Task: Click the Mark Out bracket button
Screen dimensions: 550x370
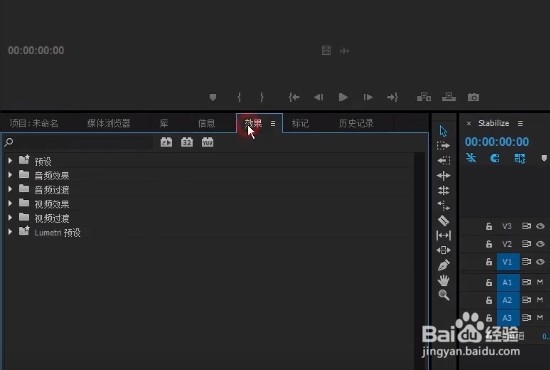Action: coord(262,97)
